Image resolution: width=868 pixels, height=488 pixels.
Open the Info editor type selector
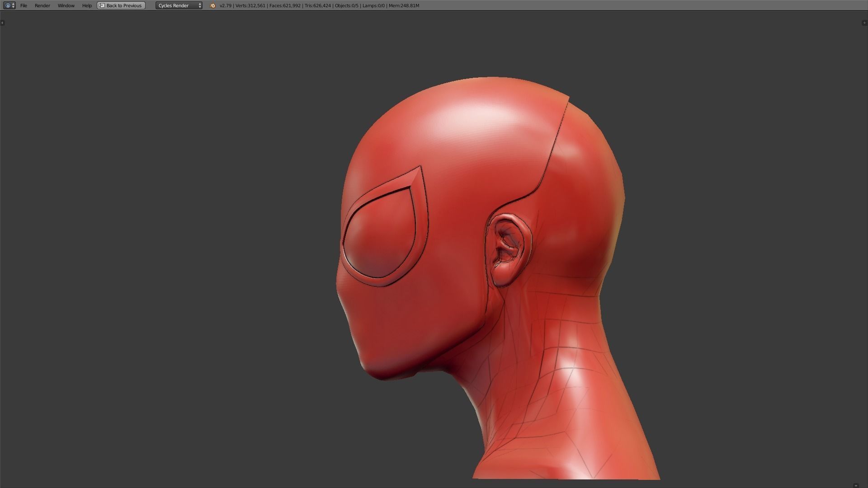tap(9, 5)
